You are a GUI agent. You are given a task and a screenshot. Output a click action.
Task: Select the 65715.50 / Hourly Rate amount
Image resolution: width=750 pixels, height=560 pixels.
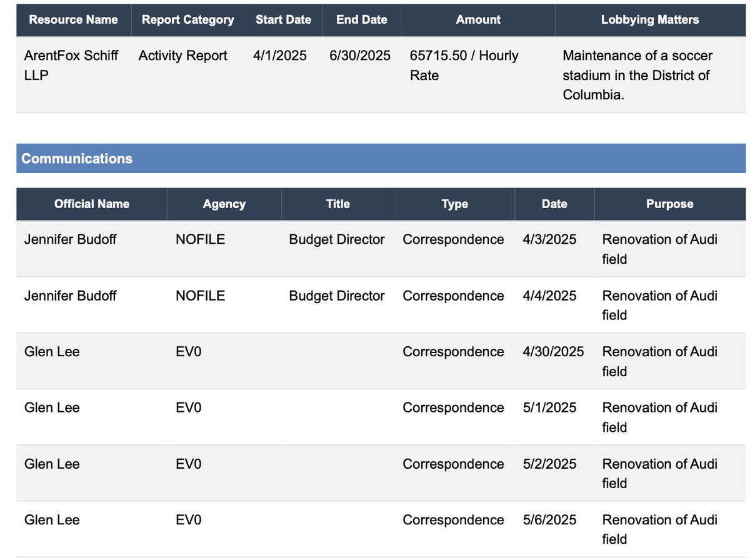[x=464, y=66]
